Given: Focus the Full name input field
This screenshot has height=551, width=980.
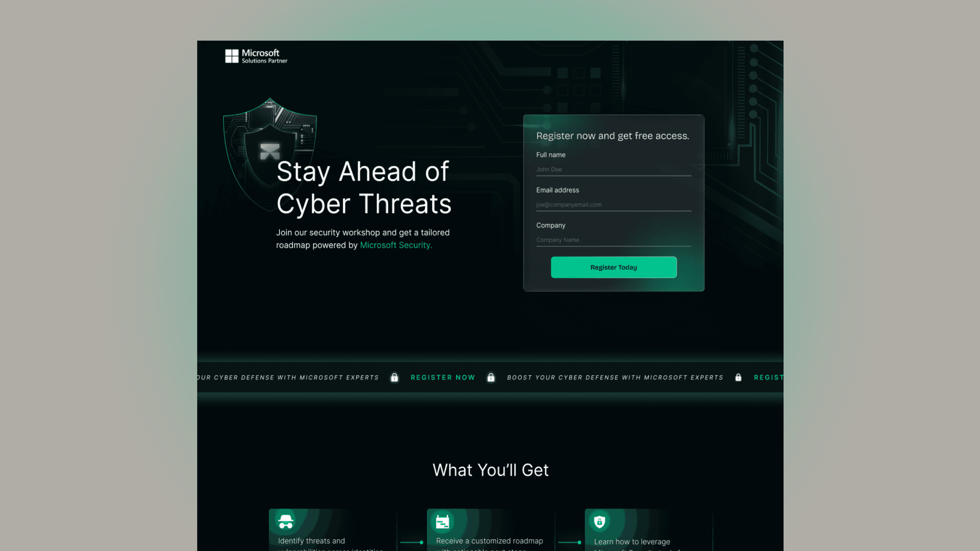Looking at the screenshot, I should click(x=614, y=169).
